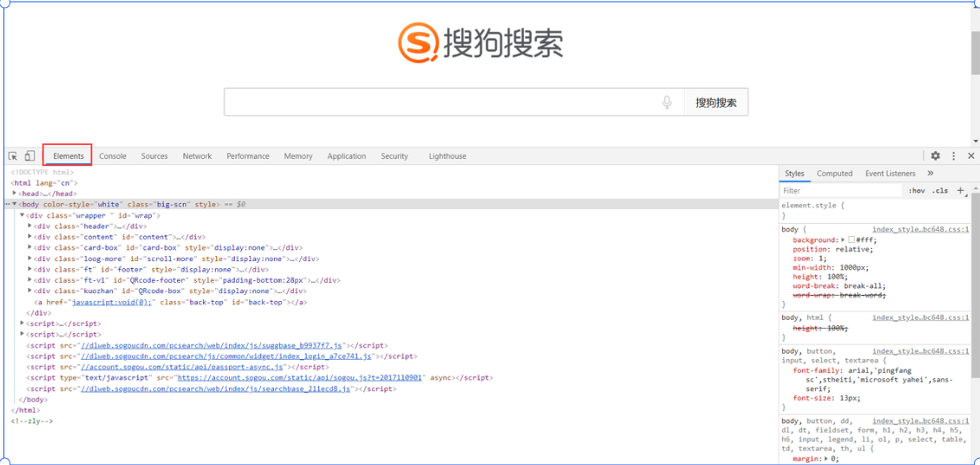Collapse the div id wrap node

coord(22,215)
